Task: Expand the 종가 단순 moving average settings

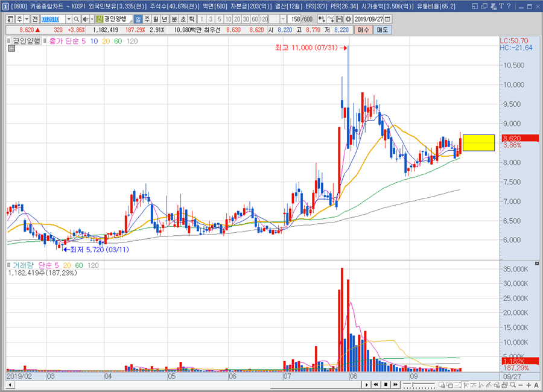Action: pos(45,41)
